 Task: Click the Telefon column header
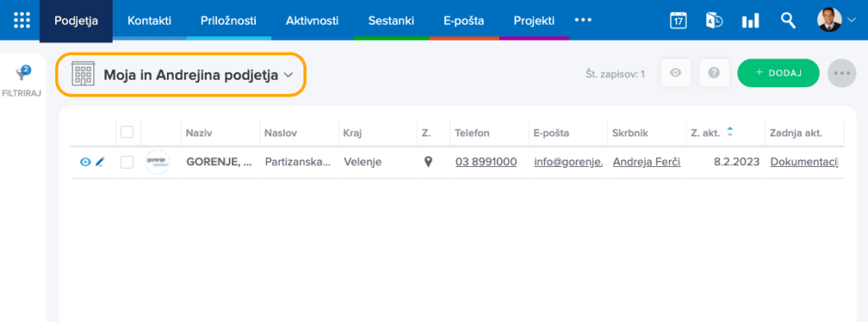click(472, 133)
